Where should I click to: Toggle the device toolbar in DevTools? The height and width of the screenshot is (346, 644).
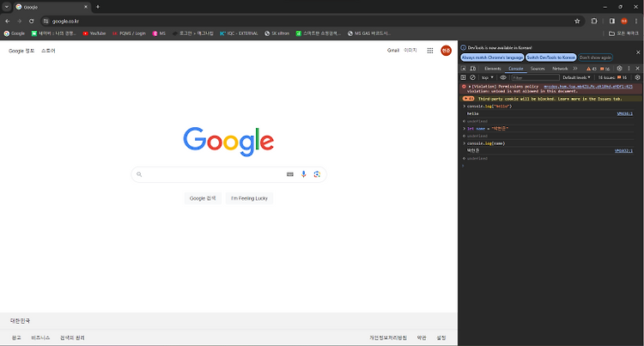coord(473,69)
